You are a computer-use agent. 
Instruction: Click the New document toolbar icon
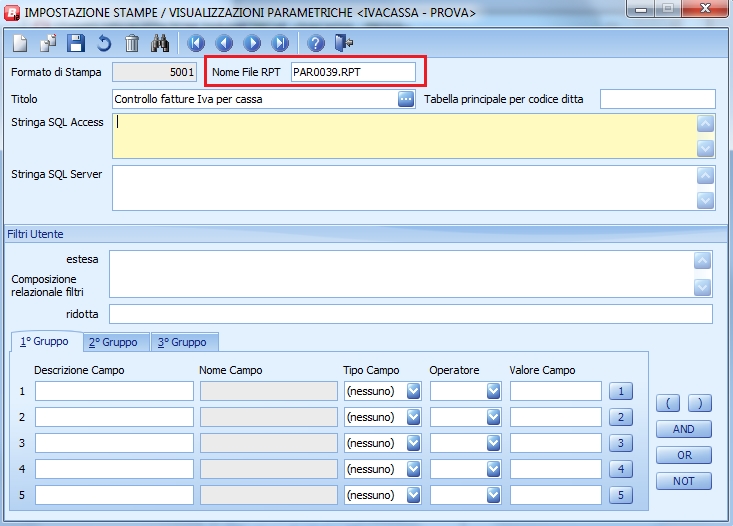pyautogui.click(x=20, y=43)
